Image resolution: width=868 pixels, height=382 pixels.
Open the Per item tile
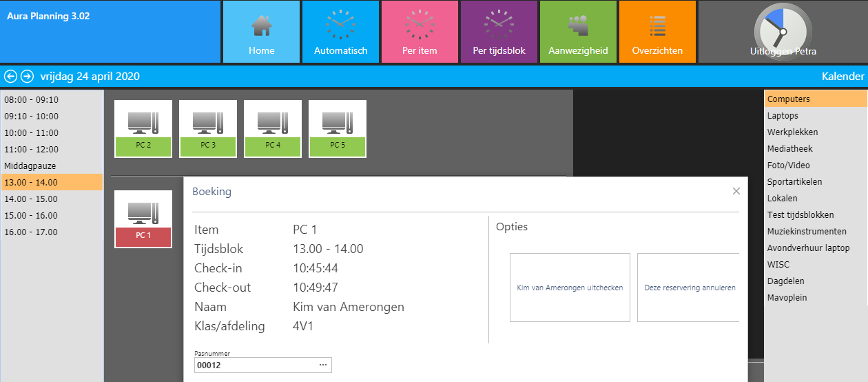(x=420, y=32)
